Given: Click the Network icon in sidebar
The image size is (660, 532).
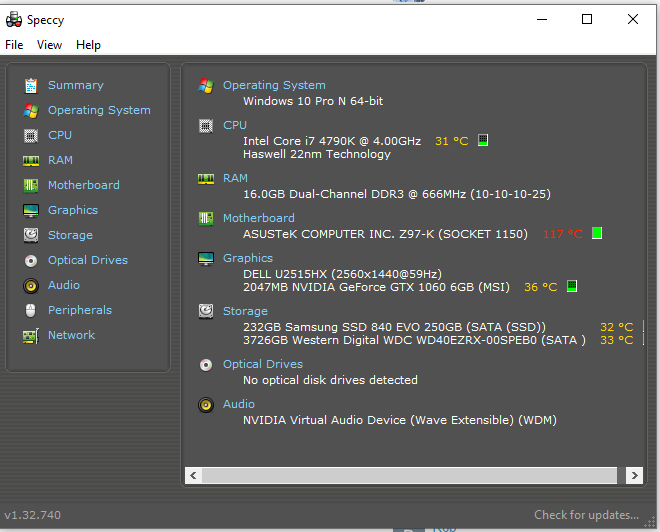Looking at the screenshot, I should [x=31, y=335].
